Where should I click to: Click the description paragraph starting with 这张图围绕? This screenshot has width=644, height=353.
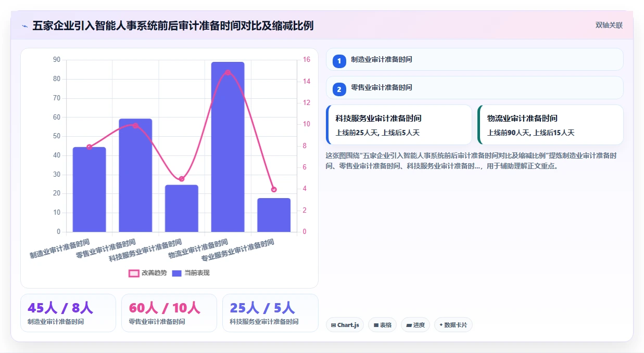tap(471, 161)
